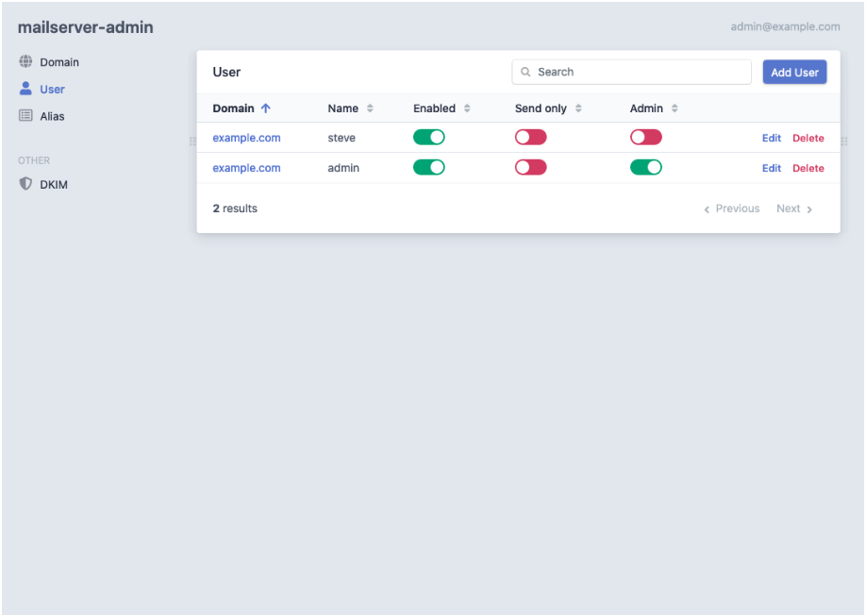Screen dimensions: 866x616
Task: Enable Admin toggle for steve
Action: pos(646,138)
